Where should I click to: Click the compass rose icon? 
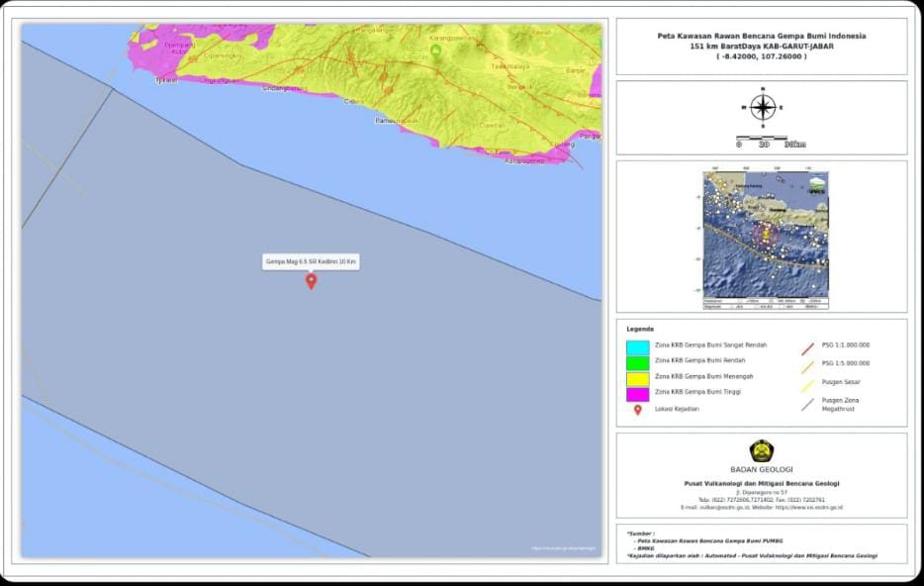763,106
